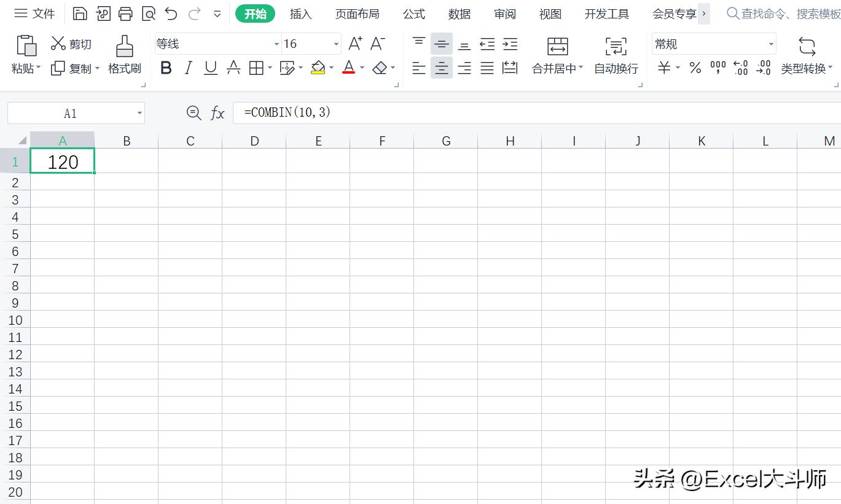
Task: Click the percent style icon
Action: click(x=695, y=68)
